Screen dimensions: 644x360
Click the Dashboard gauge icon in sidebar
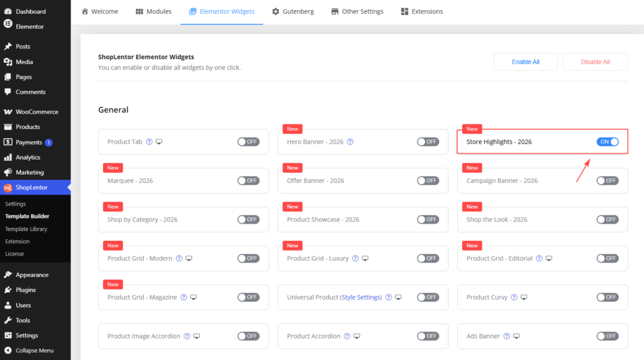(8, 11)
